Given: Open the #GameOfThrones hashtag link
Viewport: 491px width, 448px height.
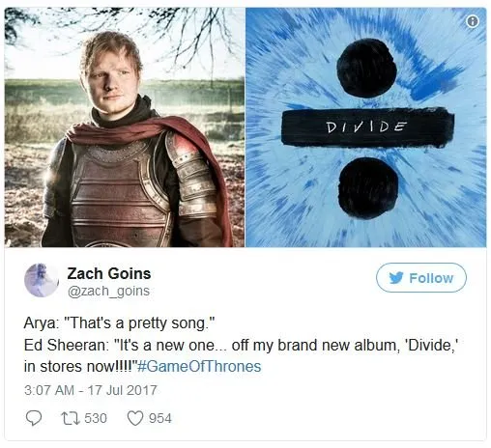Looking at the screenshot, I should pos(199,366).
